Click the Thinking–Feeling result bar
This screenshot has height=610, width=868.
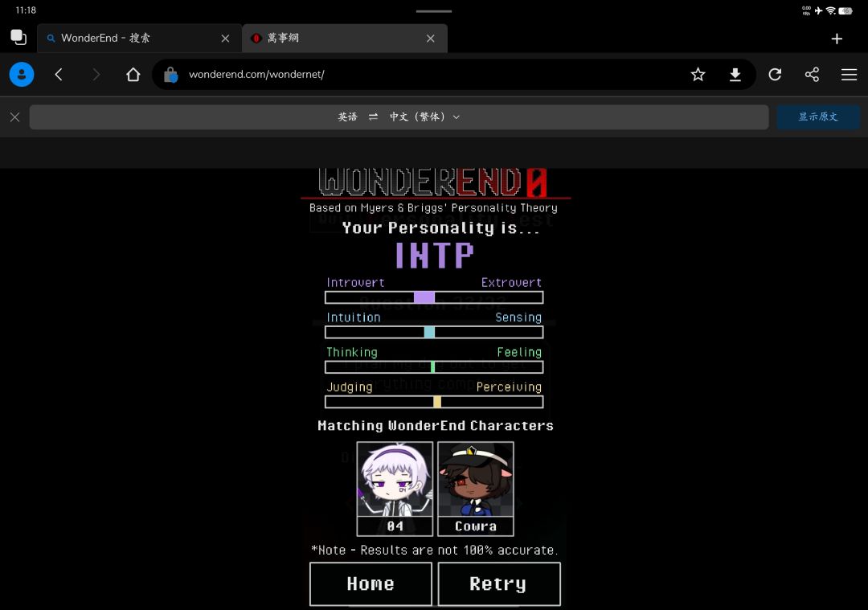coord(434,367)
